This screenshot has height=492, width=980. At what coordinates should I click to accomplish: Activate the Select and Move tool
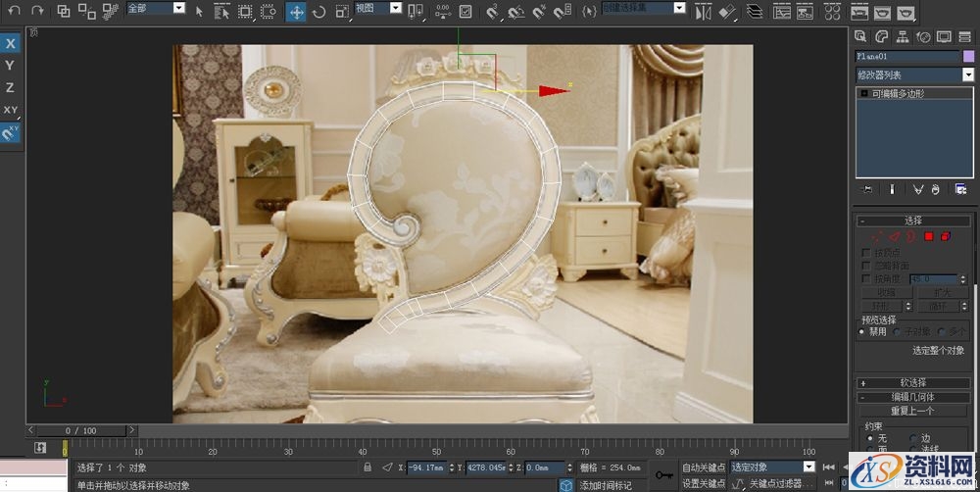pos(296,11)
